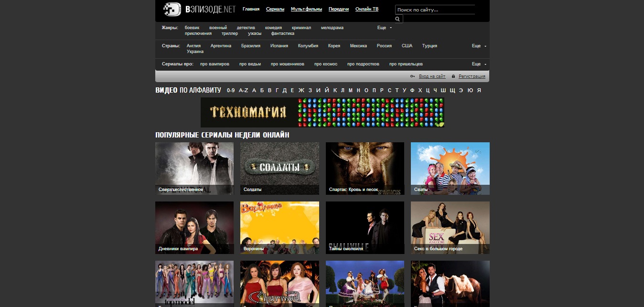Open the Мультфильмы menu item
Image resolution: width=644 pixels, height=307 pixels.
pos(306,9)
